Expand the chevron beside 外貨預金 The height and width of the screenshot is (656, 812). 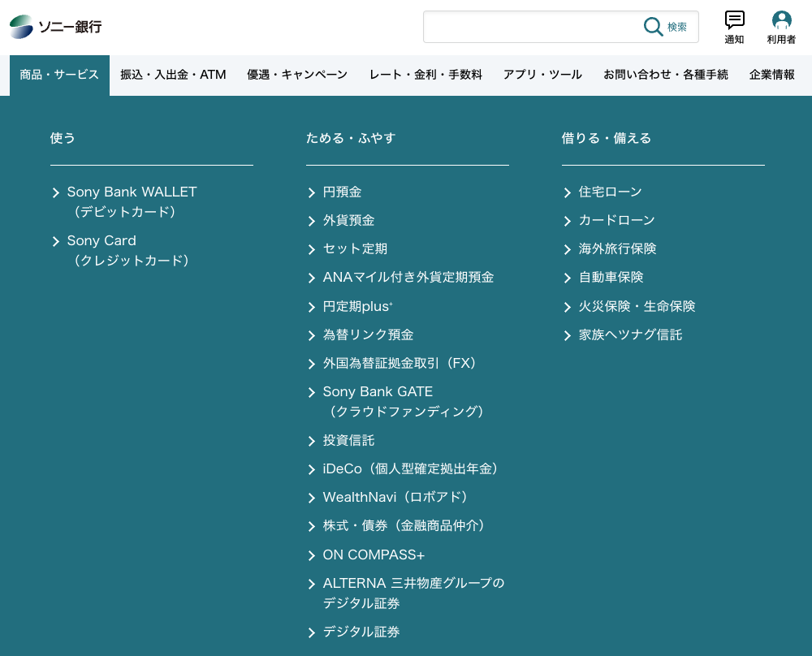pos(312,220)
